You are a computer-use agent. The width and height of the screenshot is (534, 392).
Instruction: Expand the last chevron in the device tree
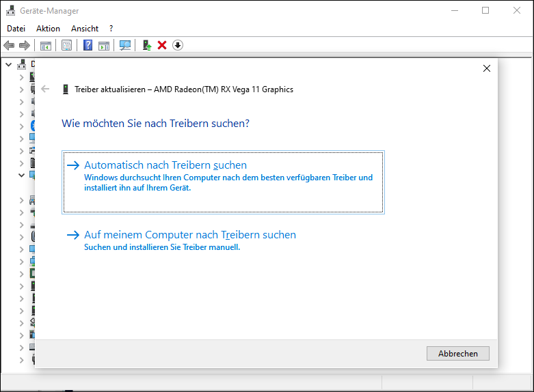[21, 360]
